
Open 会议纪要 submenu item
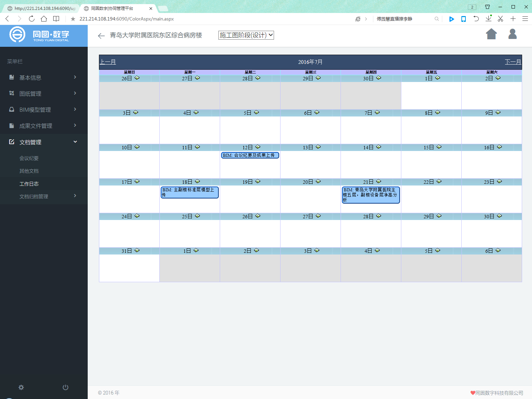pos(29,158)
